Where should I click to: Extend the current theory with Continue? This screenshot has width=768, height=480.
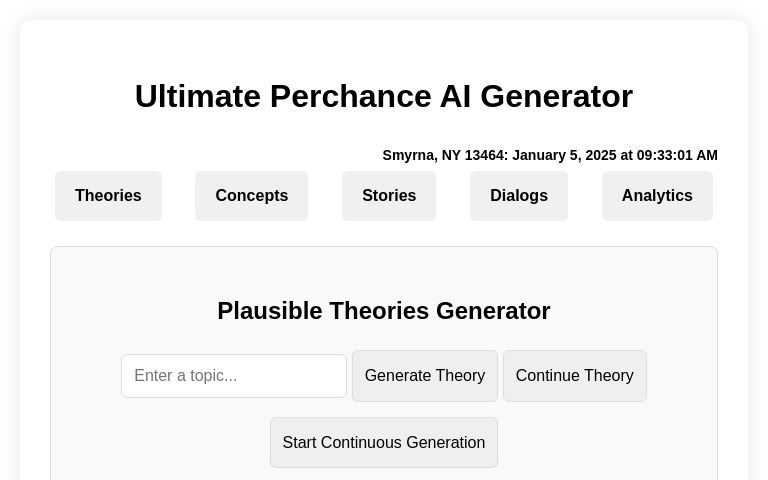pyautogui.click(x=574, y=376)
